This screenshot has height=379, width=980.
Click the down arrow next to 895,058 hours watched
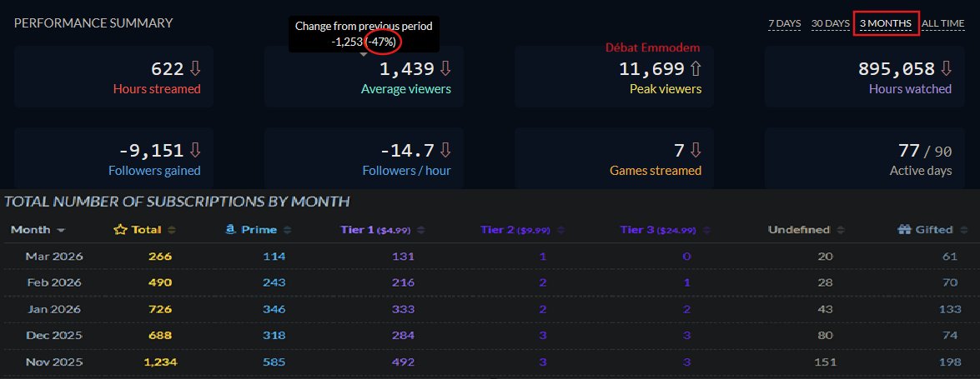point(946,68)
